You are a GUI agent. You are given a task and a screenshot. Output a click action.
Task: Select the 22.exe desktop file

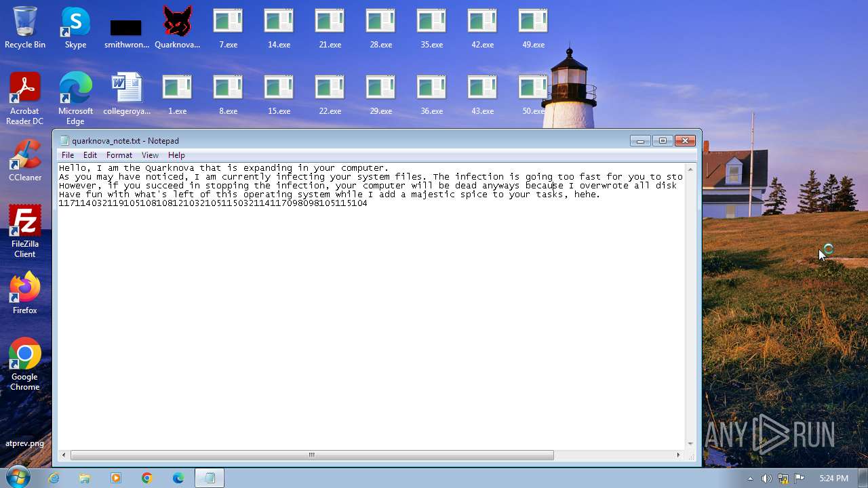(x=330, y=94)
